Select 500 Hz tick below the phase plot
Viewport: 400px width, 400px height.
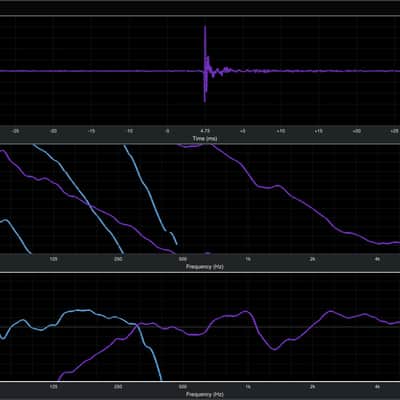pyautogui.click(x=183, y=259)
